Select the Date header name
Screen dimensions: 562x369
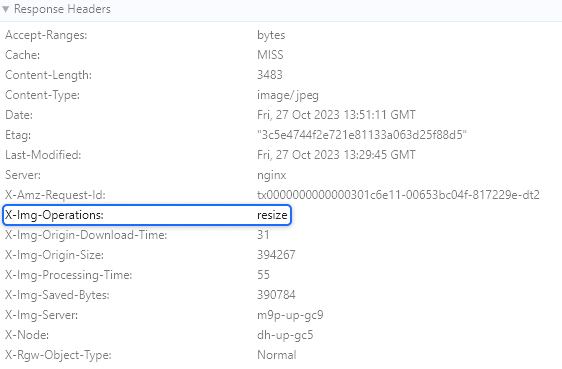coord(19,115)
